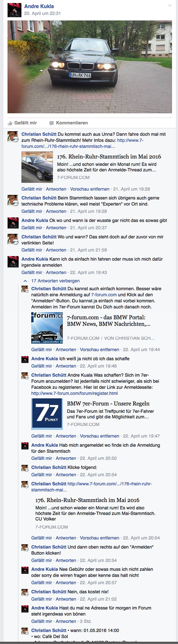Image resolution: width=178 pixels, height=644 pixels.
Task: Click 'Antworten' on the 21. April 20:37 comment
Action: tap(56, 228)
